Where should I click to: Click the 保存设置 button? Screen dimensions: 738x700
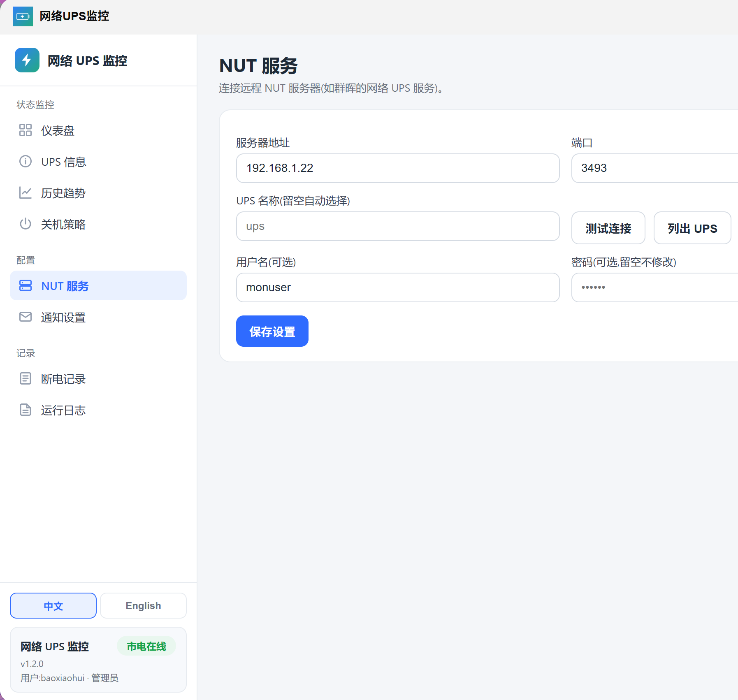pos(272,331)
